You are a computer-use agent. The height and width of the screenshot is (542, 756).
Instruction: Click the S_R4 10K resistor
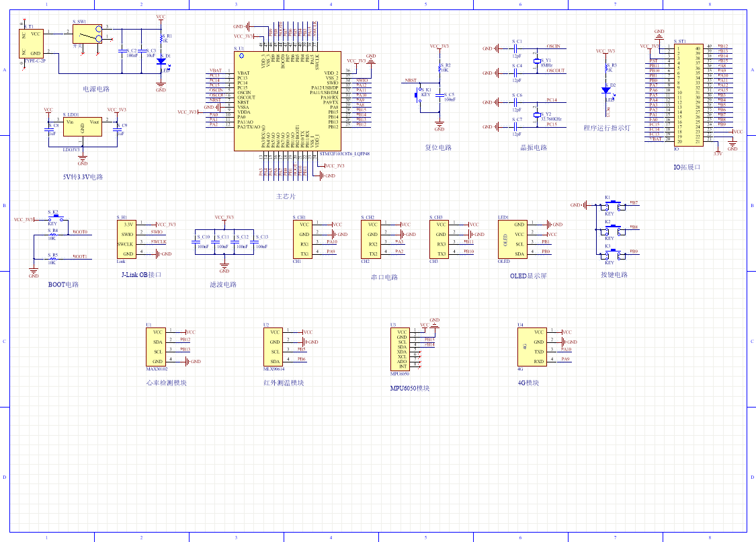pos(52,235)
